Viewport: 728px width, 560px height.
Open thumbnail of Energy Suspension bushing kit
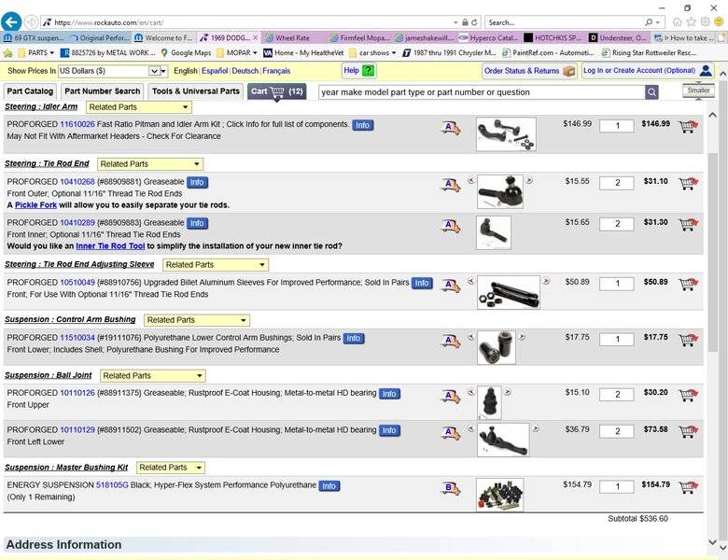point(499,495)
